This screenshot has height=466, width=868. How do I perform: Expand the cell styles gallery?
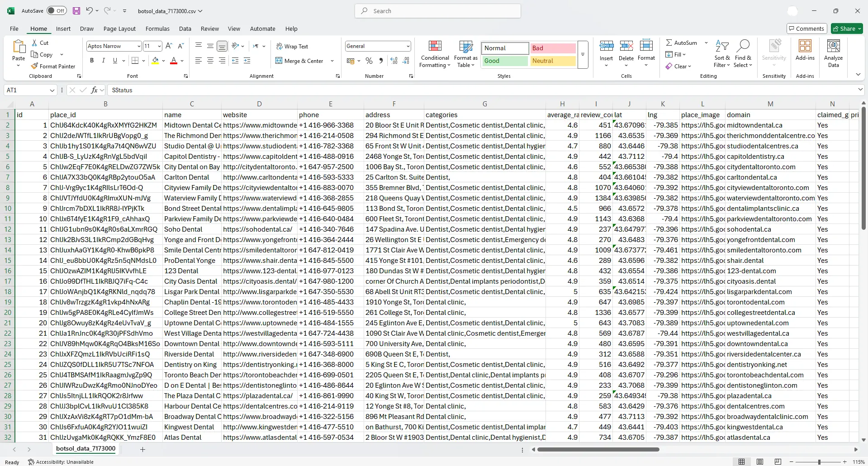click(x=583, y=55)
